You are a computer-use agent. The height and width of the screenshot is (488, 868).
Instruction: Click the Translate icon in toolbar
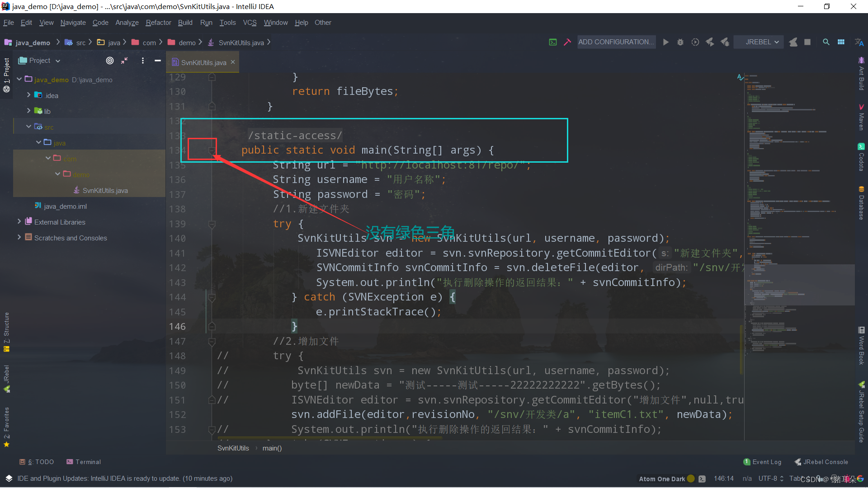859,42
